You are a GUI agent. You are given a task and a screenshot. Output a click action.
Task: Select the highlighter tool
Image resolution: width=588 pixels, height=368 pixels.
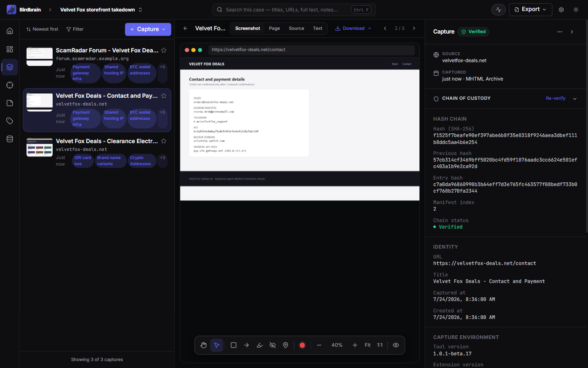click(260, 345)
